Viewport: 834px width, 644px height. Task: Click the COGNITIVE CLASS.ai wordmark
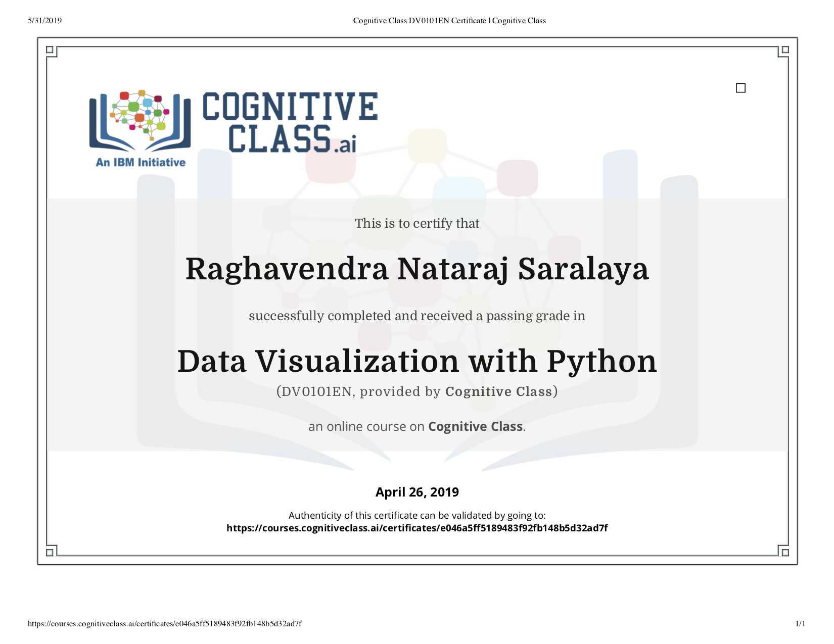290,122
